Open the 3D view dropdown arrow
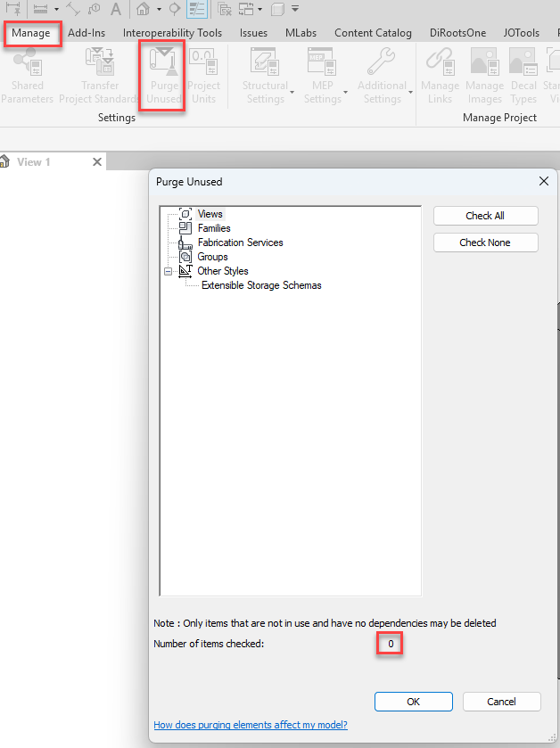The image size is (560, 748). click(159, 9)
